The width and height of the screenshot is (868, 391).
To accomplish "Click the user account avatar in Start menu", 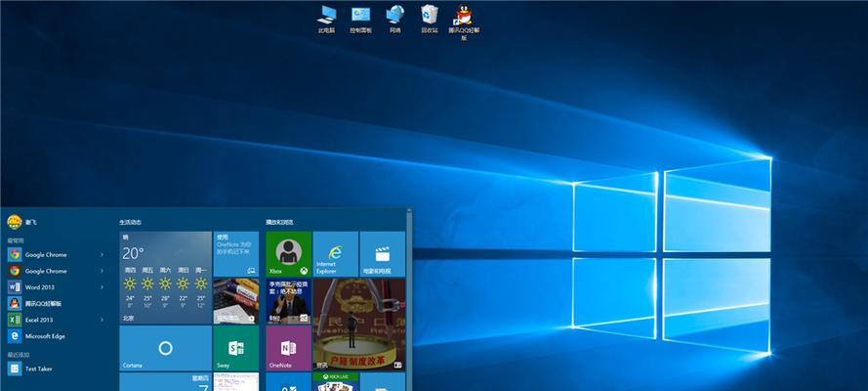I will click(x=15, y=222).
